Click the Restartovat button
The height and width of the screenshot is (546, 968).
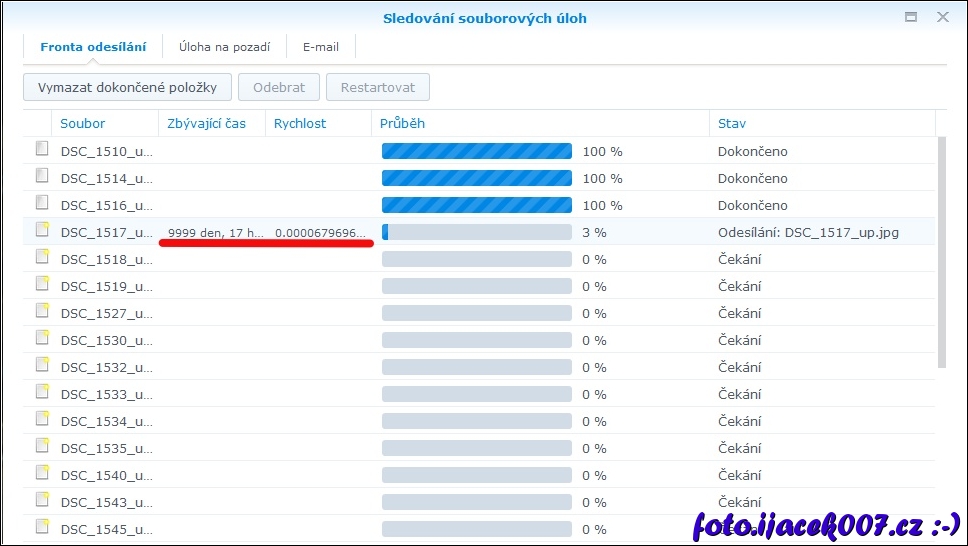click(x=378, y=87)
